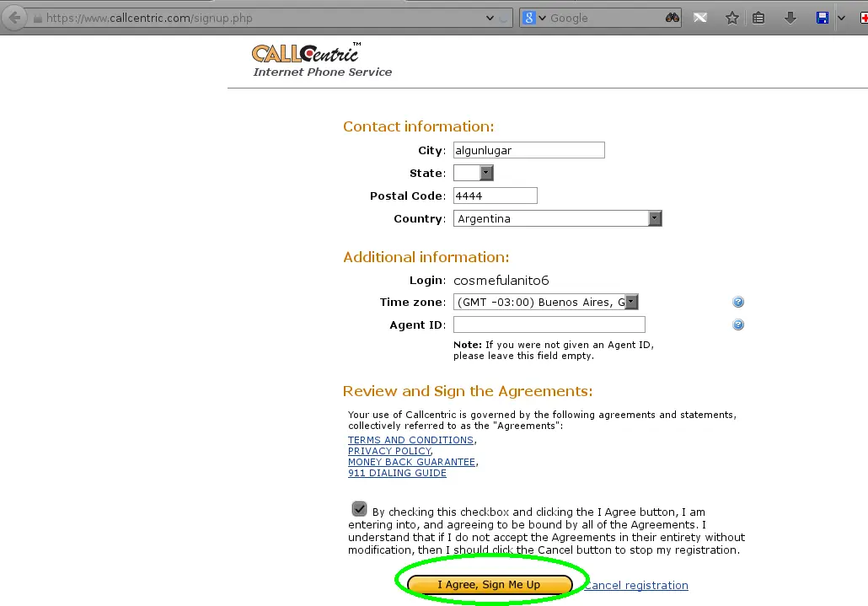Screen dimensions: 868x606
Task: Click the I Agree, Sign Me Up button
Action: click(x=491, y=584)
